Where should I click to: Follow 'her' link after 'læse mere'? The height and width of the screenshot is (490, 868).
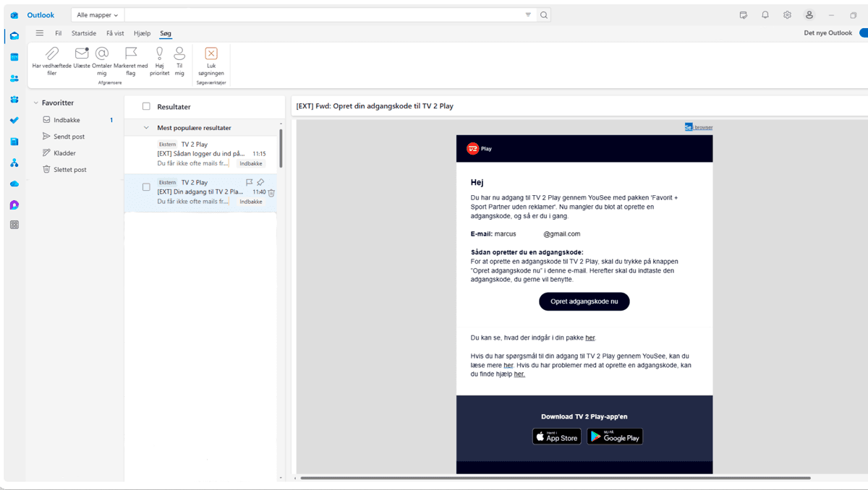coord(509,365)
